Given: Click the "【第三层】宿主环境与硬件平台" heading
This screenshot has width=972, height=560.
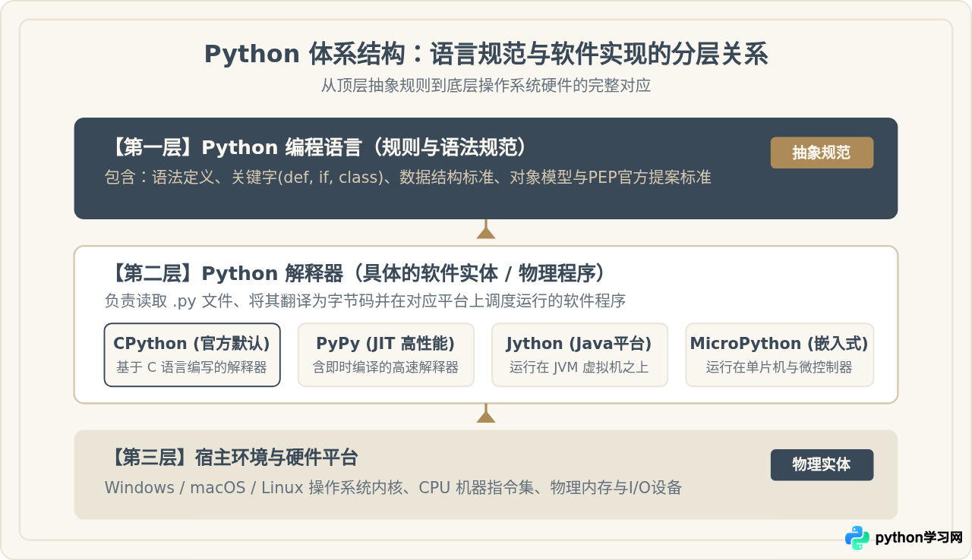Looking at the screenshot, I should click(232, 458).
